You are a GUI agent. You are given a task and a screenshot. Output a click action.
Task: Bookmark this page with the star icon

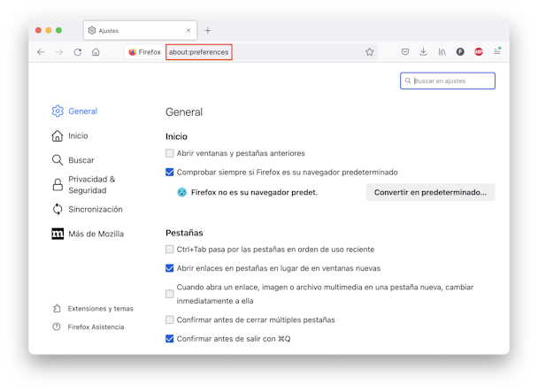pos(369,52)
